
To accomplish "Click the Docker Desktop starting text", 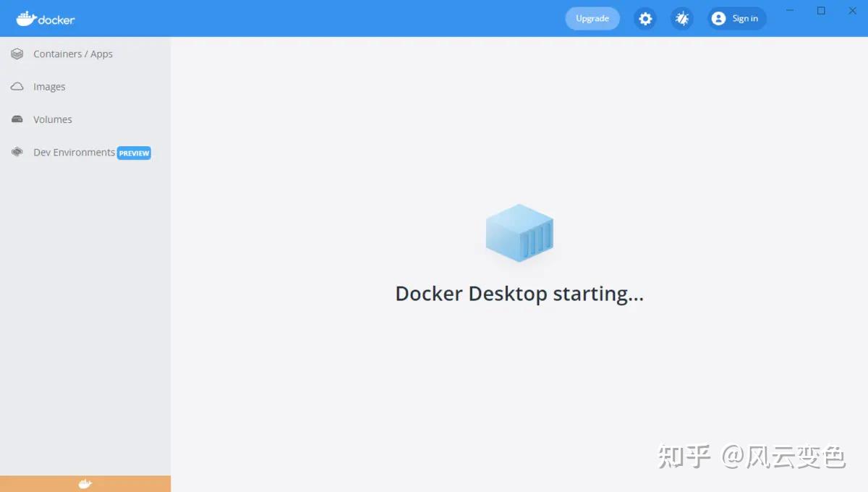I will tap(519, 293).
